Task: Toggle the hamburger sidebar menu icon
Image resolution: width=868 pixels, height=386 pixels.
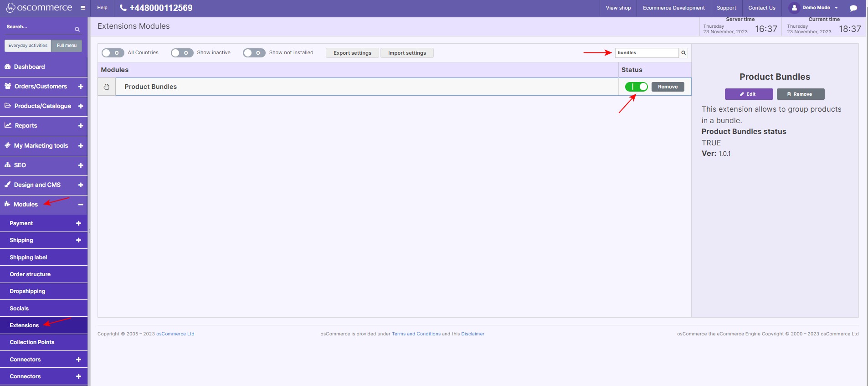Action: pyautogui.click(x=83, y=8)
